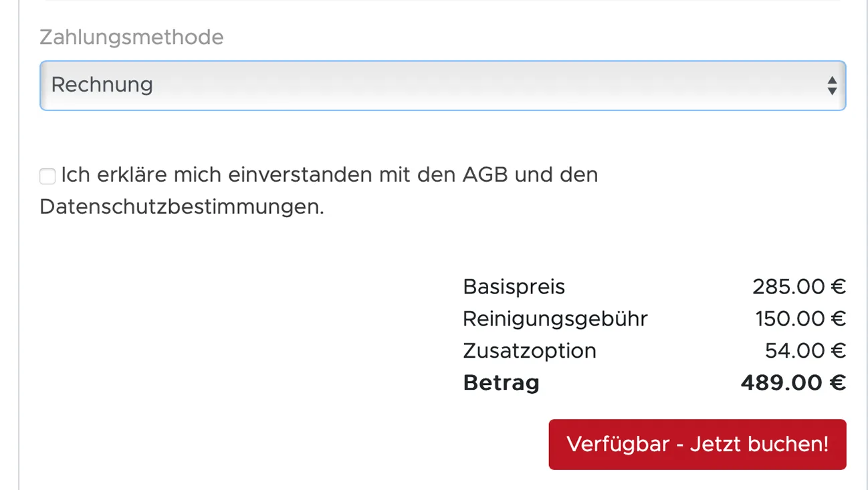Click the 'Datenschutzbestimmungen.' text
868x490 pixels.
click(x=182, y=207)
